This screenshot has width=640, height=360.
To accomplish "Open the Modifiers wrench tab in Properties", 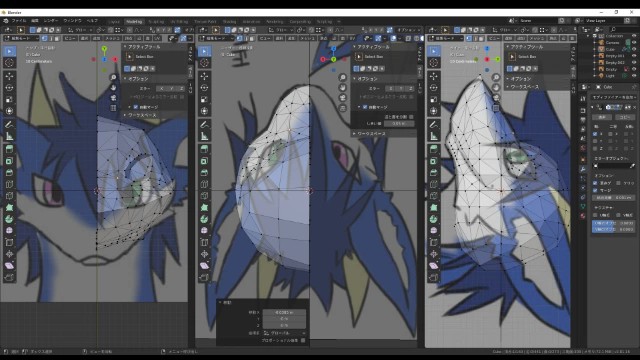I will pos(583,169).
